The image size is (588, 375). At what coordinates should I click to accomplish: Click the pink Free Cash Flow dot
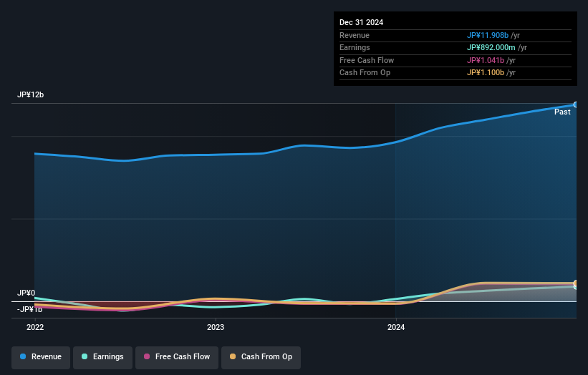coord(147,356)
